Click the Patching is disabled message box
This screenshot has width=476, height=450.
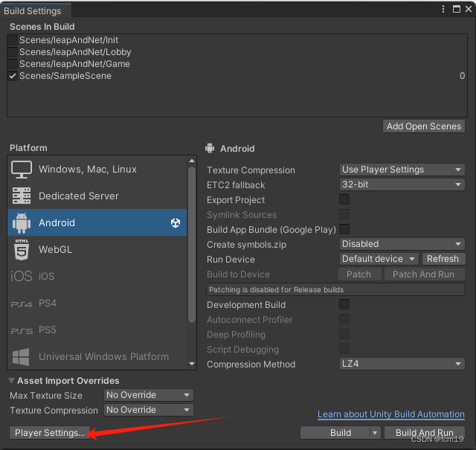pyautogui.click(x=335, y=289)
